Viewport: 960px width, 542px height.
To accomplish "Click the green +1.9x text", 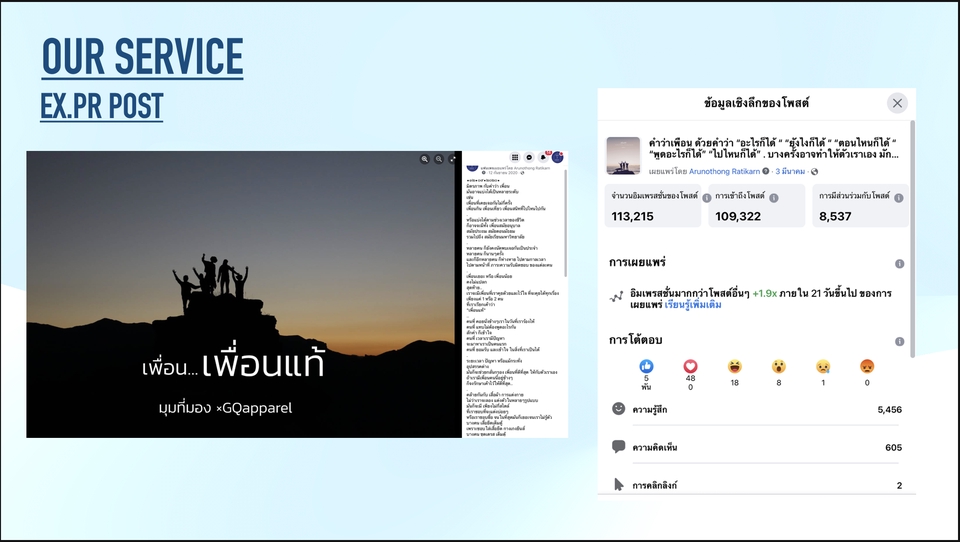I will pos(765,293).
